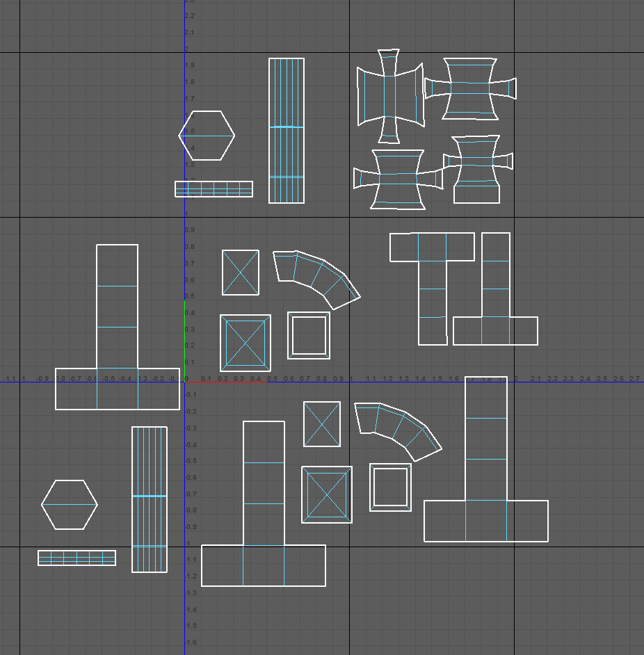Click the thin horizontal striped strip island
644x655 pixels.
[214, 188]
